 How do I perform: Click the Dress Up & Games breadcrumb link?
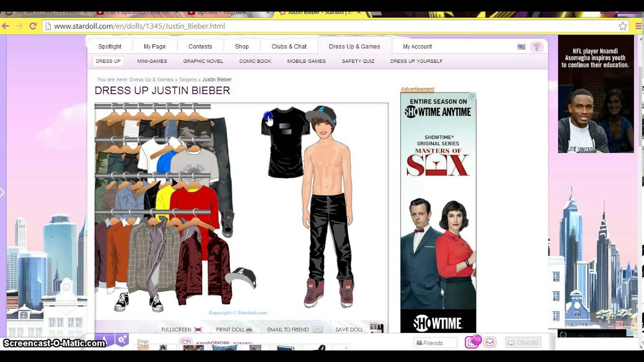151,80
